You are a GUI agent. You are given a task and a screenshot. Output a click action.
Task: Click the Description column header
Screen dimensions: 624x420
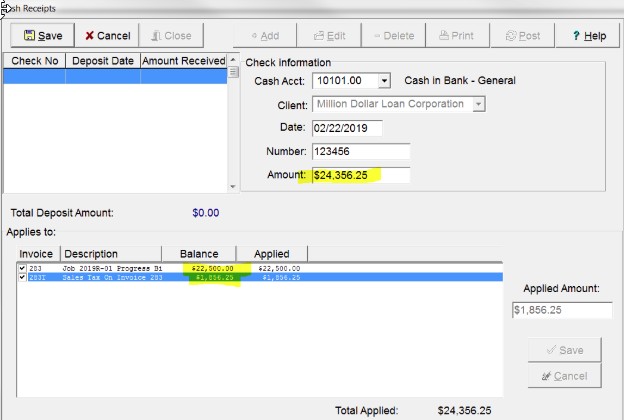tap(111, 254)
